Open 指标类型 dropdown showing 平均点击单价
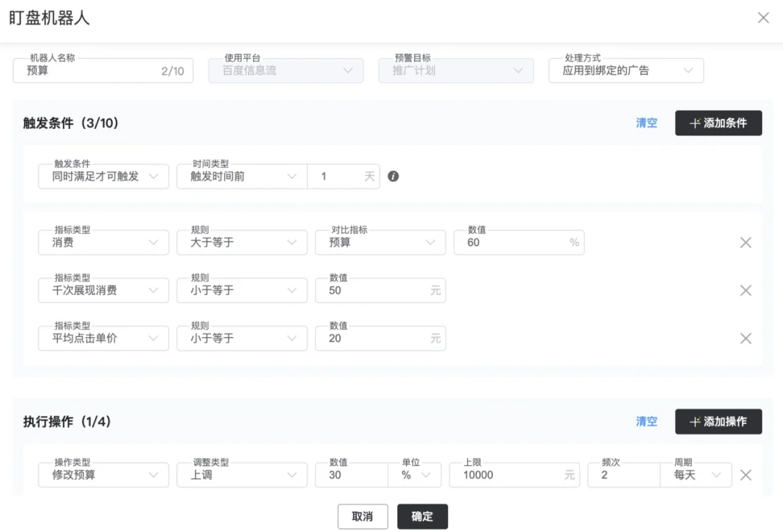Image resolution: width=783 pixels, height=532 pixels. point(104,338)
